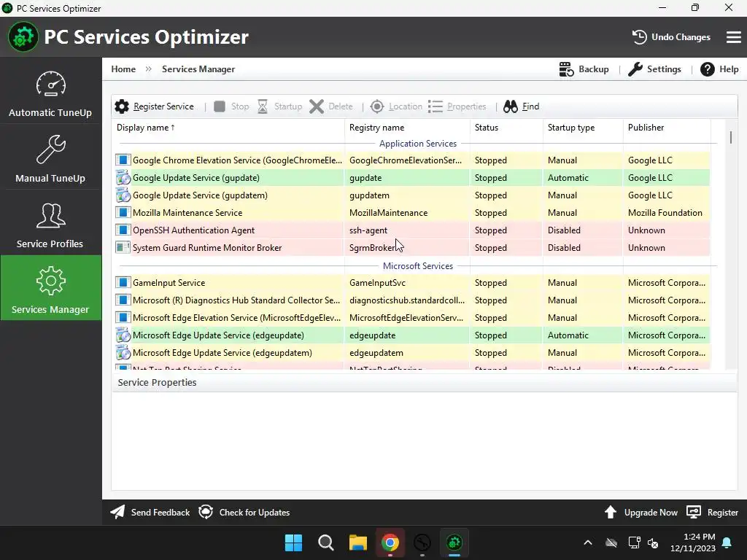Screen dimensions: 747x560
Task: Open taskbar Search
Action: [326, 542]
